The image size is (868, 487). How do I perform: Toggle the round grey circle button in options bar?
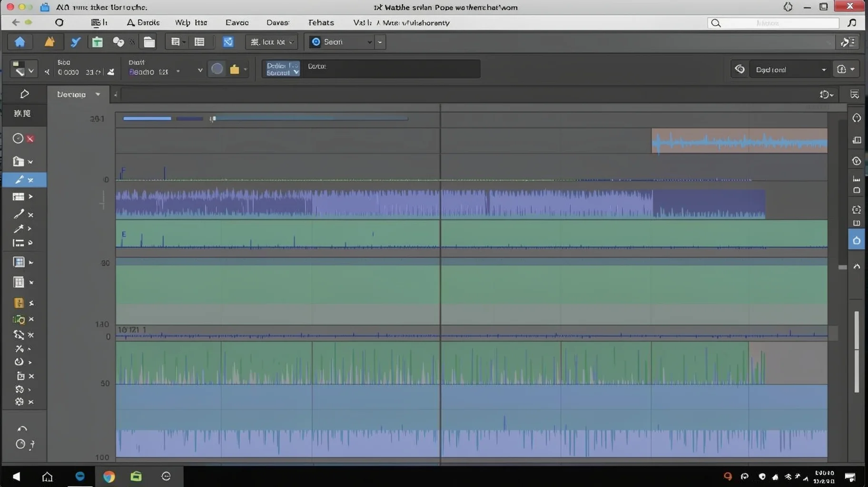pos(217,69)
